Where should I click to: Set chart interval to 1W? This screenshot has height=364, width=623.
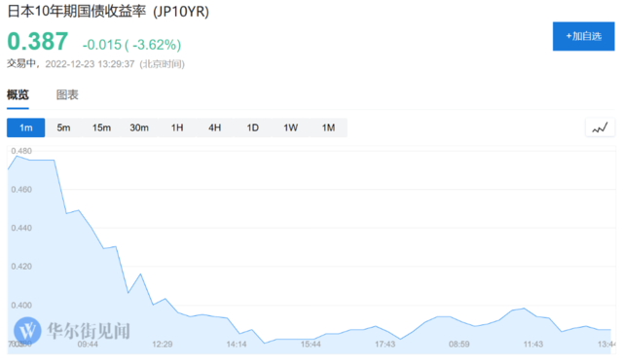pos(290,127)
